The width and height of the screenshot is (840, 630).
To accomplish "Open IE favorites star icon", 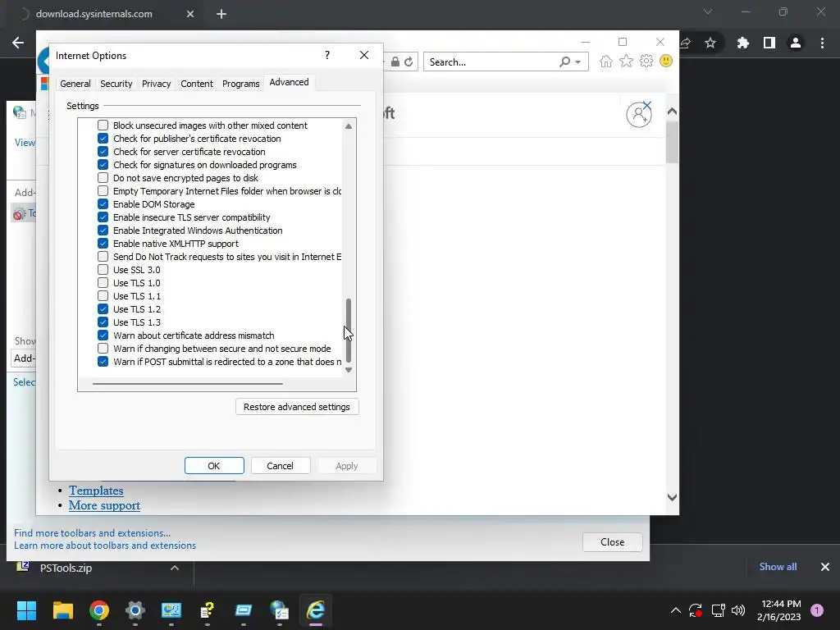I will point(626,62).
